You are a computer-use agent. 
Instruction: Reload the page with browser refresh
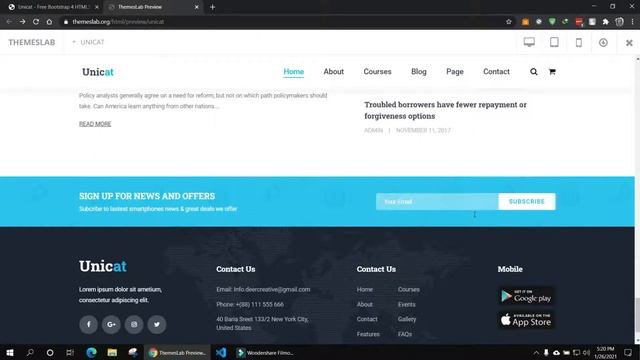click(x=36, y=22)
